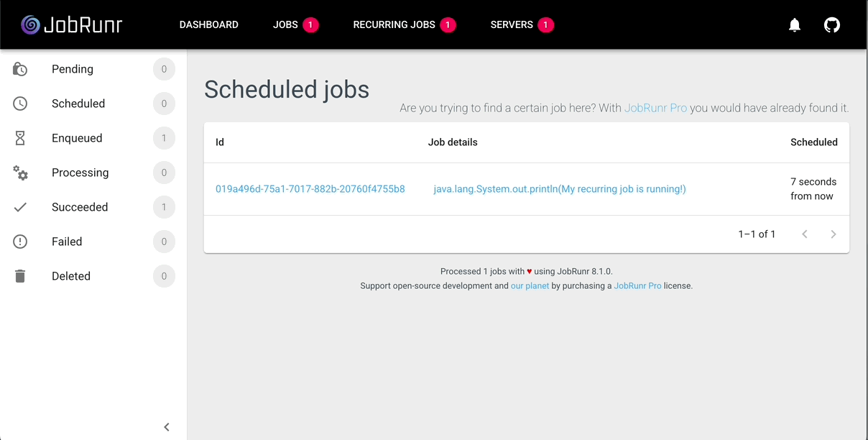The width and height of the screenshot is (868, 440).
Task: Click the Deleted trash can icon
Action: pos(20,276)
